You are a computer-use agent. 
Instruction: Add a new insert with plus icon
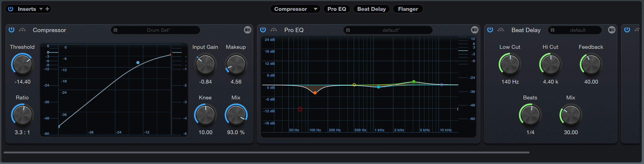click(x=47, y=9)
